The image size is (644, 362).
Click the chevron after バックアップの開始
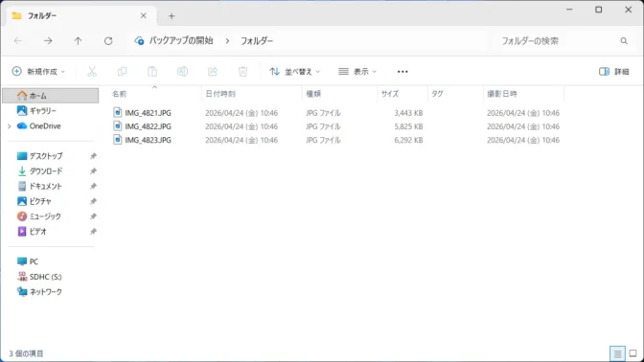tap(227, 40)
